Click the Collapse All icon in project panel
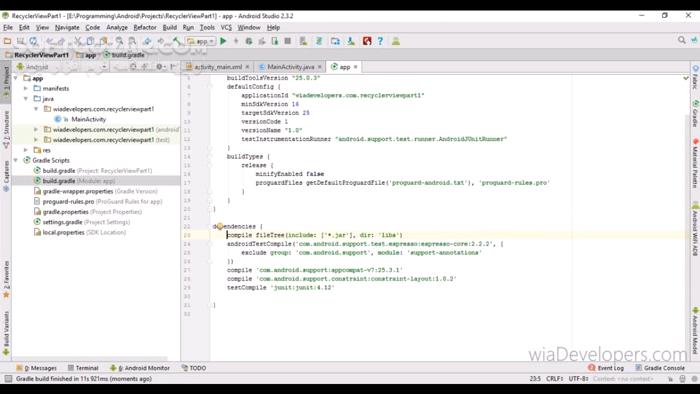Image resolution: width=700 pixels, height=394 pixels. pyautogui.click(x=145, y=67)
